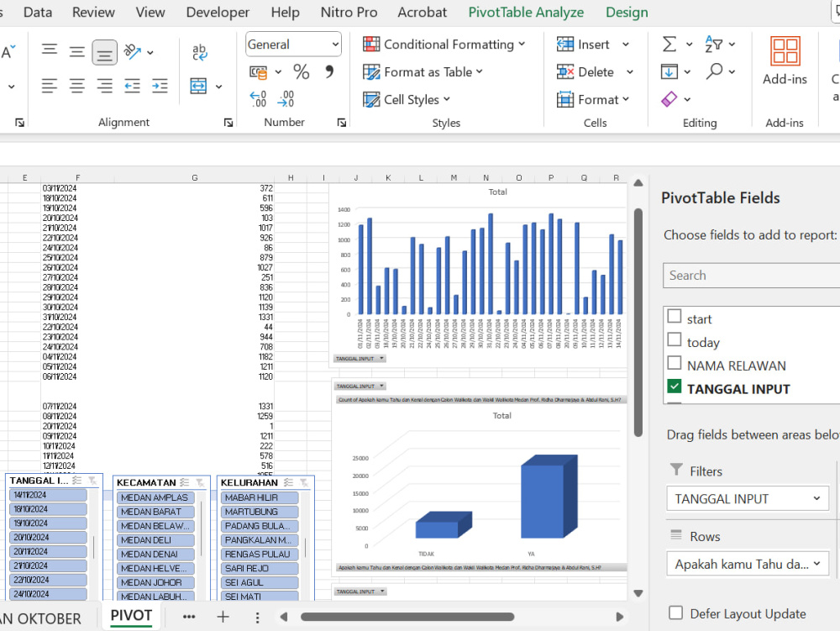Viewport: 840px width, 631px height.
Task: Apply accounting number format
Action: 259,71
